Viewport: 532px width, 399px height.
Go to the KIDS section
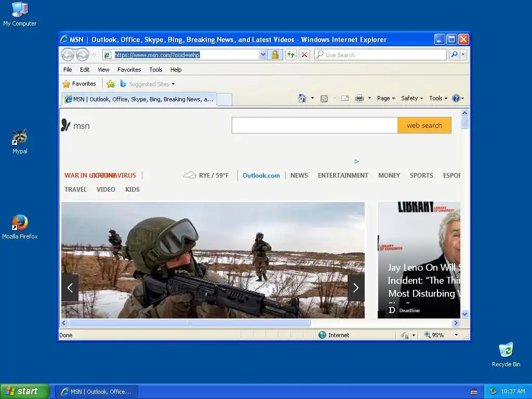coord(132,189)
